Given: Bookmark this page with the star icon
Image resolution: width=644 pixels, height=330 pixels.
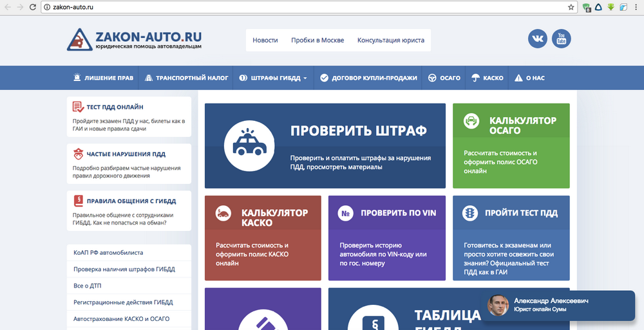Looking at the screenshot, I should 571,7.
